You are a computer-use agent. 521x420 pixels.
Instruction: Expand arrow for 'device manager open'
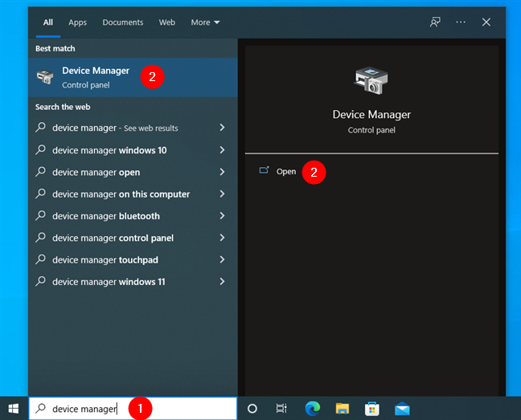pos(222,172)
